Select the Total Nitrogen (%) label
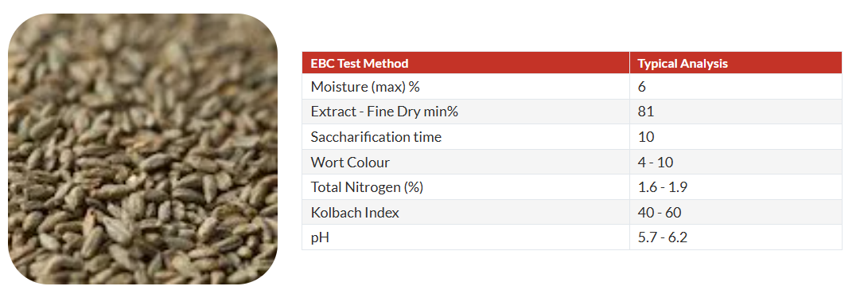 click(x=367, y=187)
